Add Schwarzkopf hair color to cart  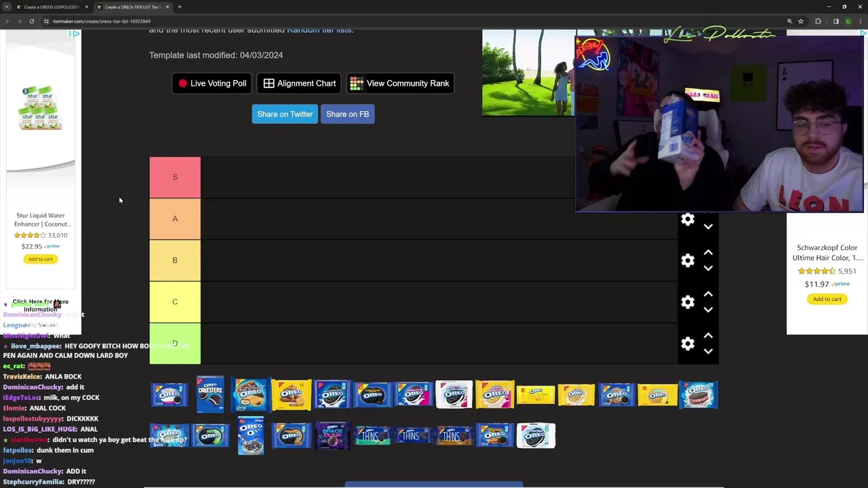827,299
